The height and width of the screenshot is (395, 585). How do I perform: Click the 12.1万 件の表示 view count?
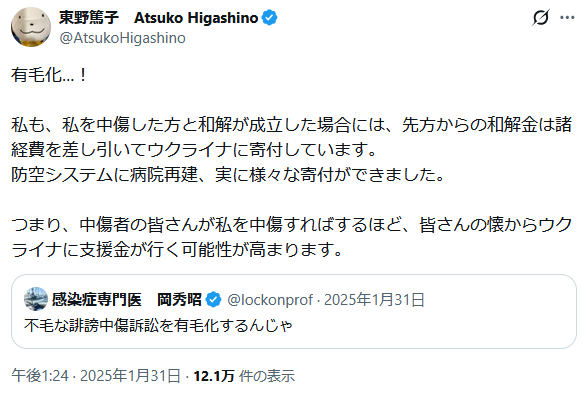click(244, 376)
